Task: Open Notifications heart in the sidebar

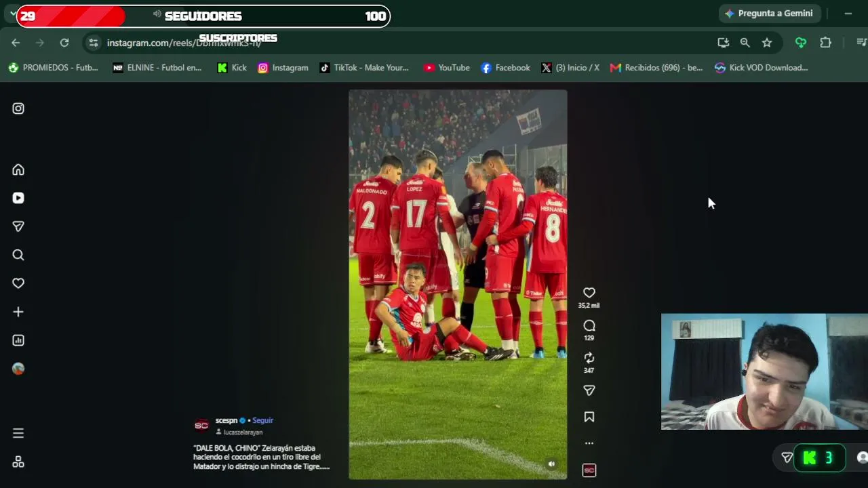Action: tap(18, 283)
